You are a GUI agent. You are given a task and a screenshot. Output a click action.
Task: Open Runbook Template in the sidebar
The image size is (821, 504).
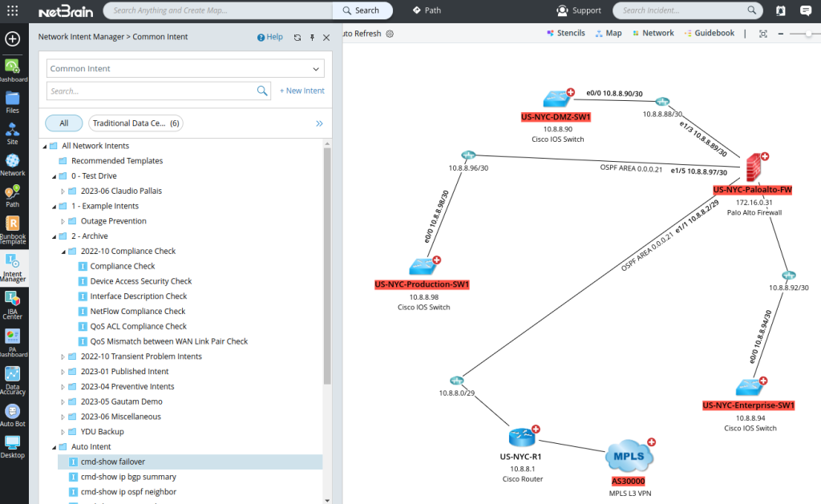pos(13,230)
